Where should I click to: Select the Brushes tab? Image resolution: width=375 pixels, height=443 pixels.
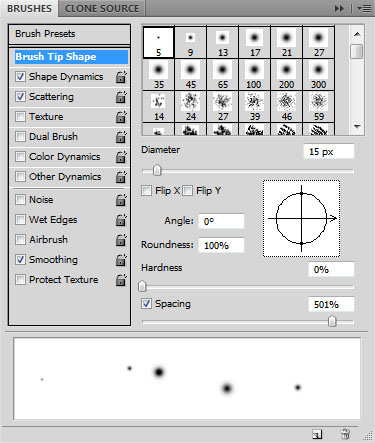[29, 8]
